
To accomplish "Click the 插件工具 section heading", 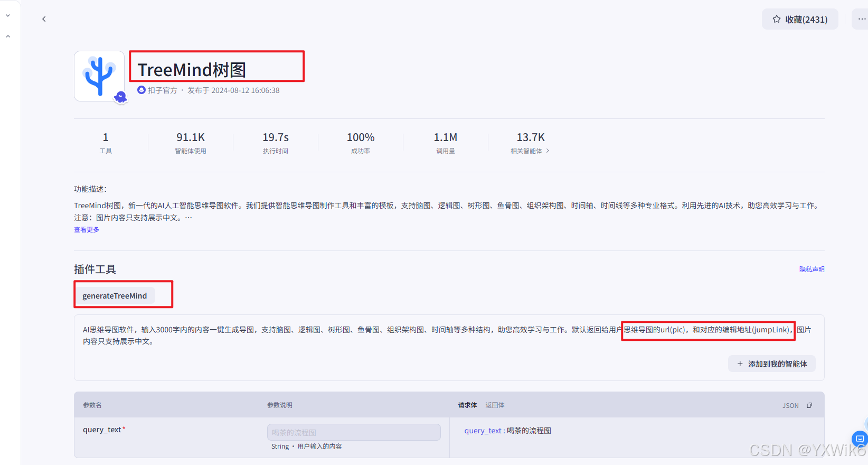I will (95, 269).
